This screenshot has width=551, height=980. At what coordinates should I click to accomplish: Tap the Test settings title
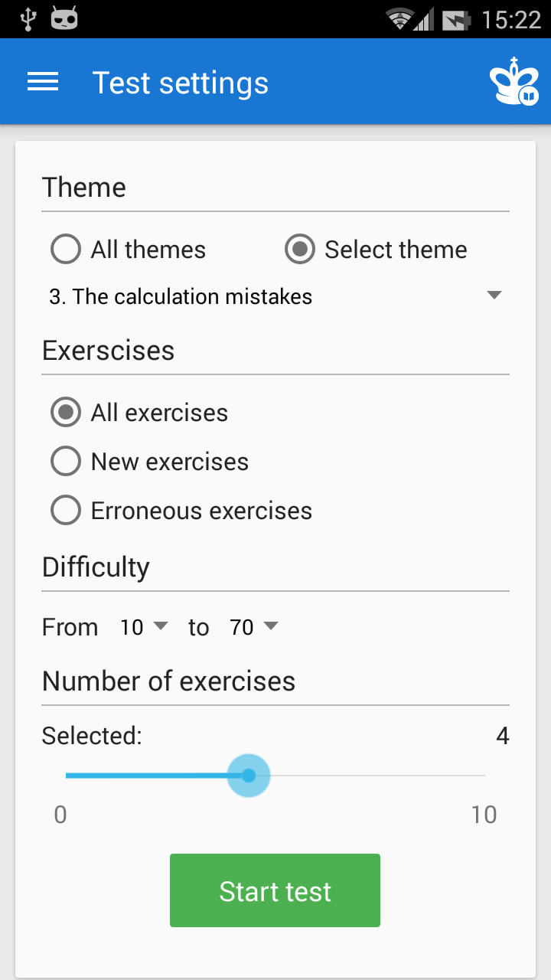tap(181, 83)
